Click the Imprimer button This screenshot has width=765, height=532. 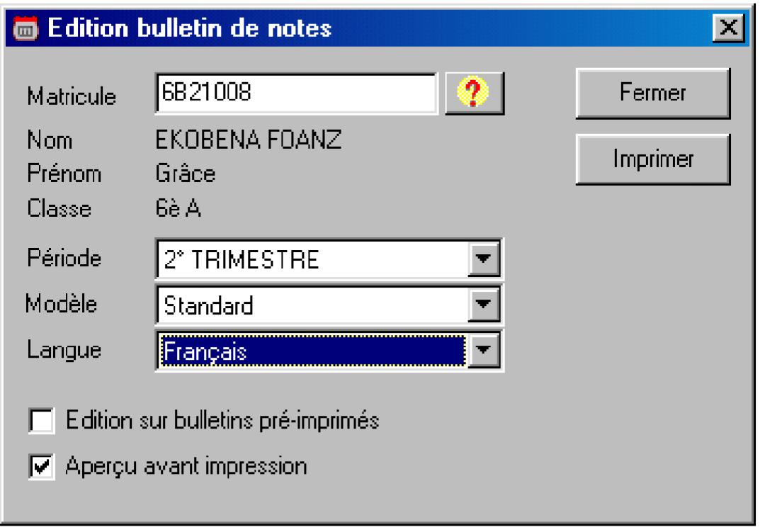point(652,159)
